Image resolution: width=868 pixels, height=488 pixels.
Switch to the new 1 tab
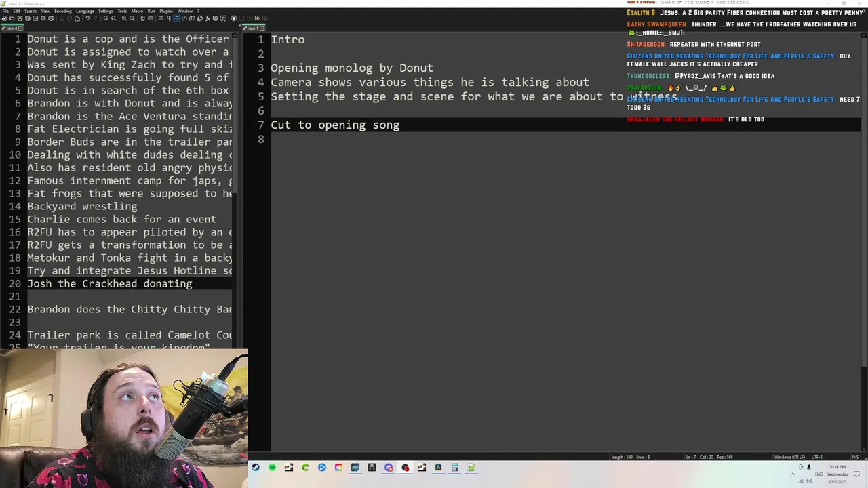[253, 28]
